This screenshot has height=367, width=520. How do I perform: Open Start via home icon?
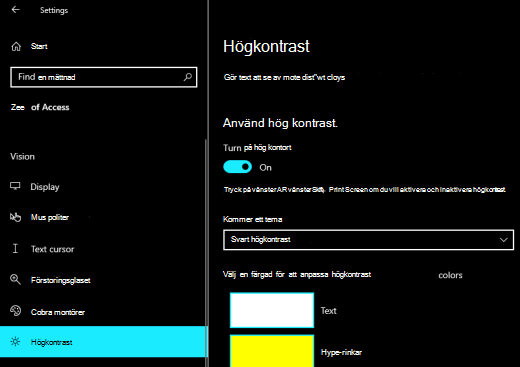click(16, 47)
